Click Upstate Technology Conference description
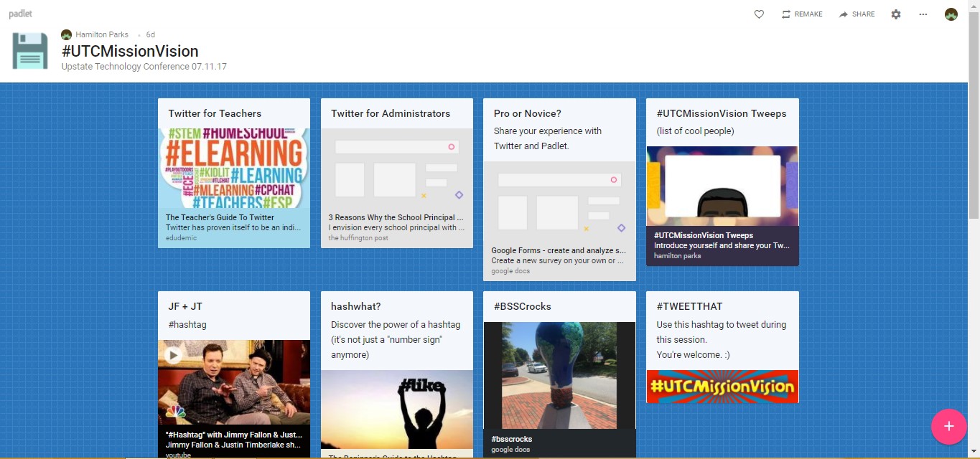Screen dimensions: 980x459 [x=144, y=66]
